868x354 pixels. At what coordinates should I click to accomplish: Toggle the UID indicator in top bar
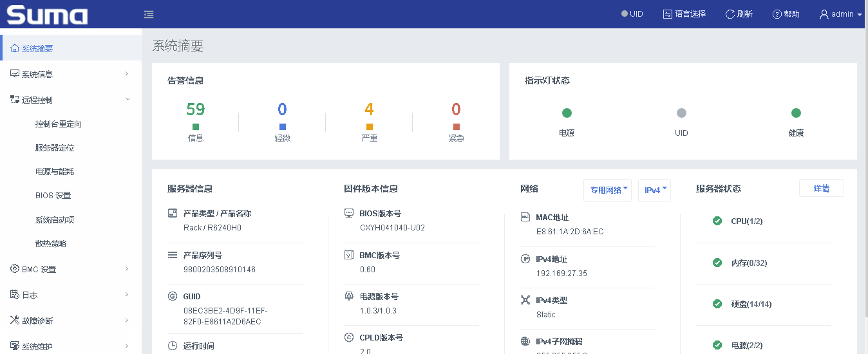(x=632, y=14)
